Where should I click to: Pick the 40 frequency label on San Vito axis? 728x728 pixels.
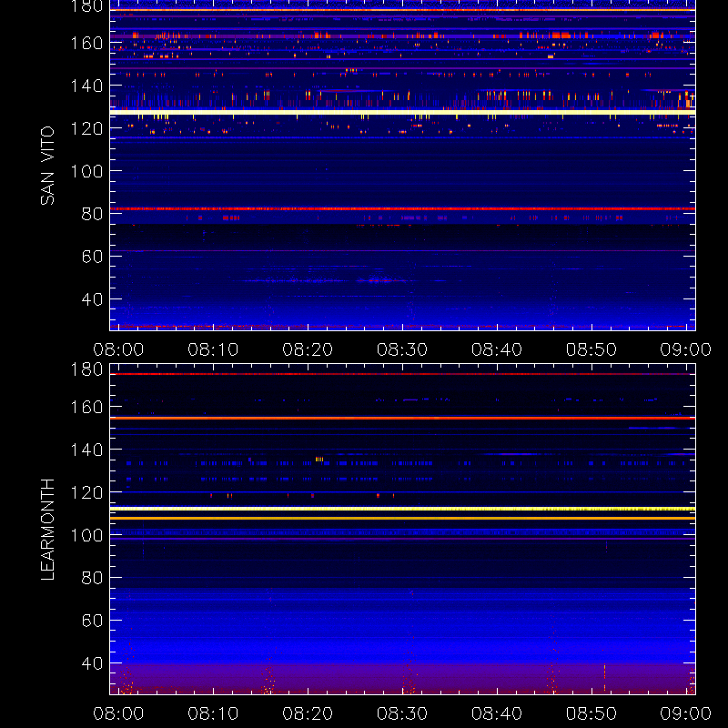tap(92, 299)
